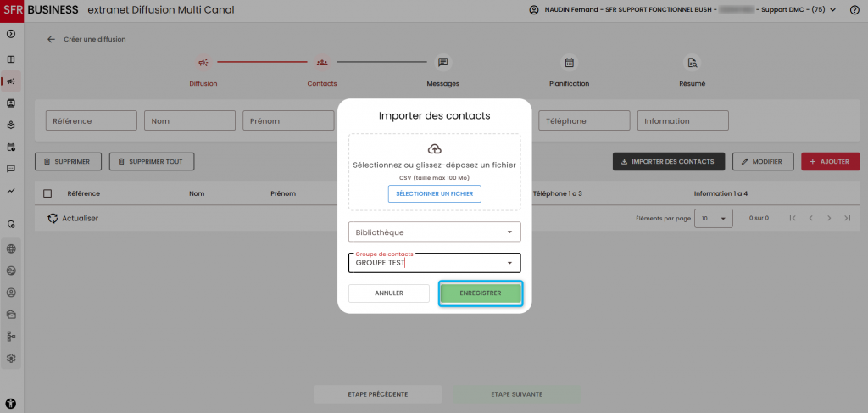Viewport: 868px width, 413px height.
Task: Click Sélectionner un fichier button
Action: (435, 193)
